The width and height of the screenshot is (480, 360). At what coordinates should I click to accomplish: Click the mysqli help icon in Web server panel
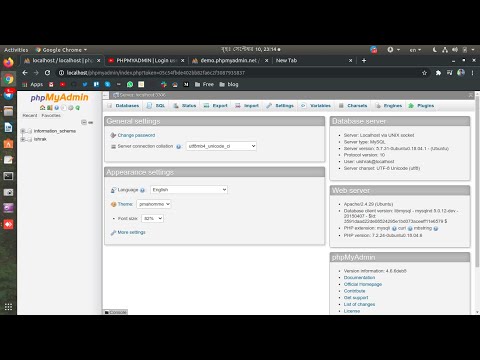tap(394, 228)
